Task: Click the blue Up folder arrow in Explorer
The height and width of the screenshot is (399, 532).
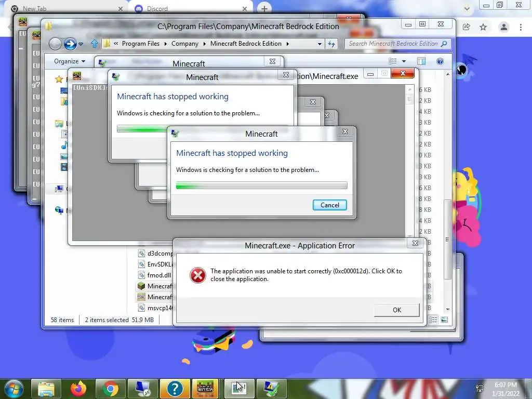Action: (x=95, y=44)
